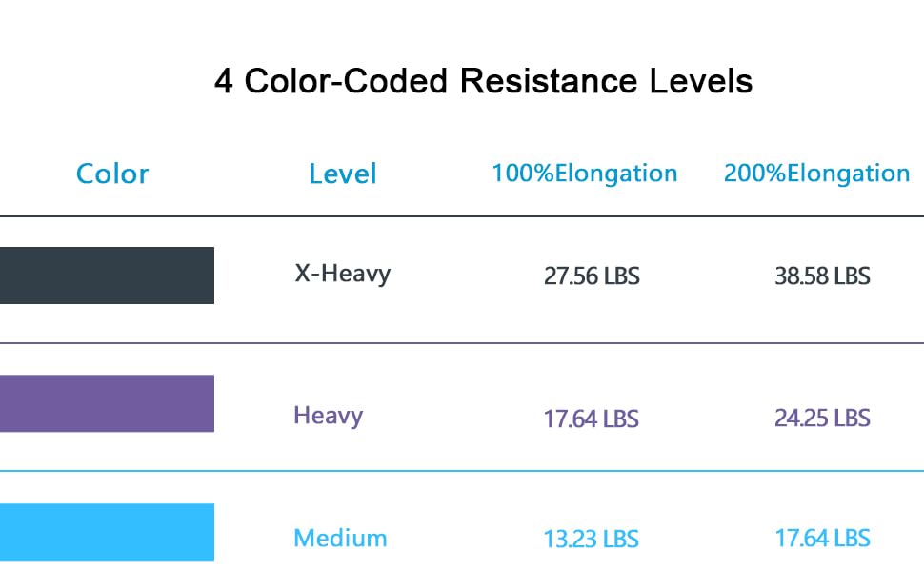Viewport: 924px width, 572px height.
Task: Click the dark gray X-Heavy color swatch
Action: pyautogui.click(x=107, y=276)
